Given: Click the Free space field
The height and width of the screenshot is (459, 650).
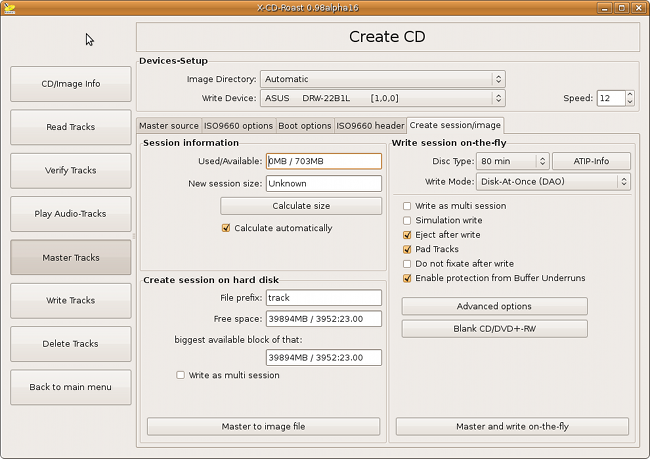Looking at the screenshot, I should point(324,319).
